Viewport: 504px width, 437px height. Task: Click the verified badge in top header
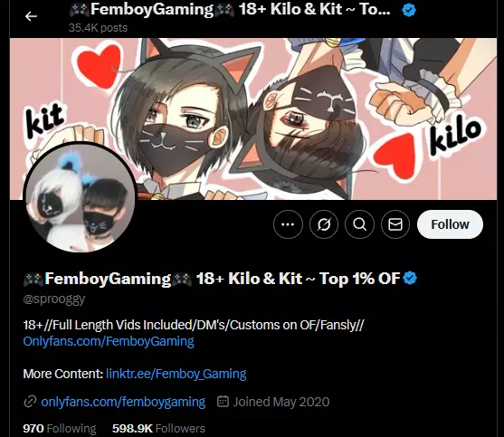(x=409, y=10)
